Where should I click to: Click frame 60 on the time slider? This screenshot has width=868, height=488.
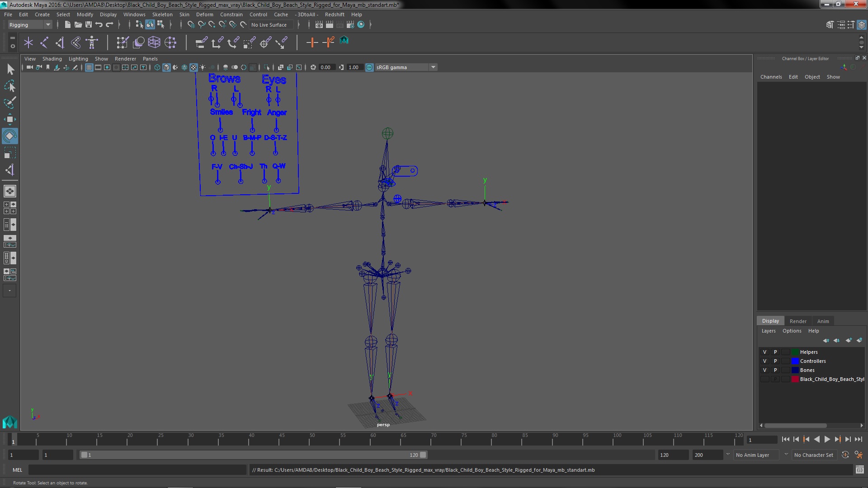click(373, 439)
